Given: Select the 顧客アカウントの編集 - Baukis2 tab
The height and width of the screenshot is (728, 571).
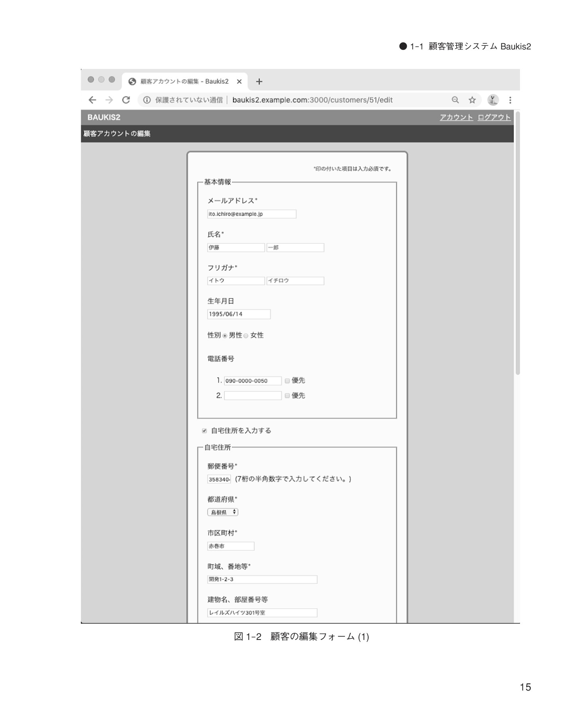Looking at the screenshot, I should click(184, 82).
